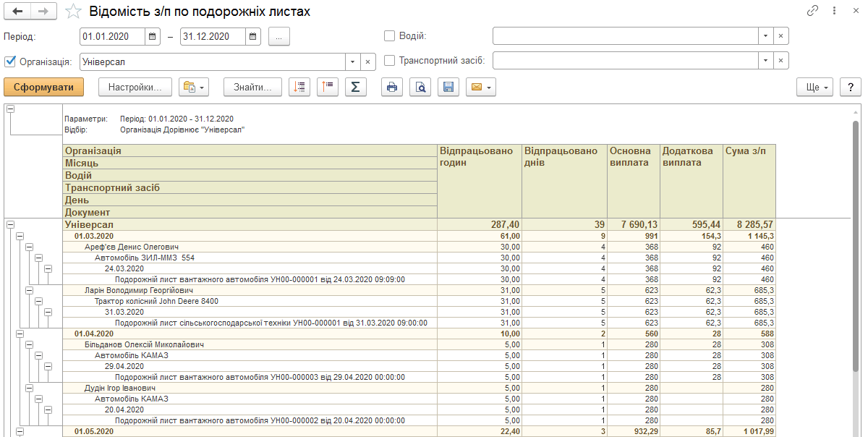Select the Трактор колісний John Deere 8400 row
Image resolution: width=868 pixels, height=437 pixels.
(x=420, y=301)
